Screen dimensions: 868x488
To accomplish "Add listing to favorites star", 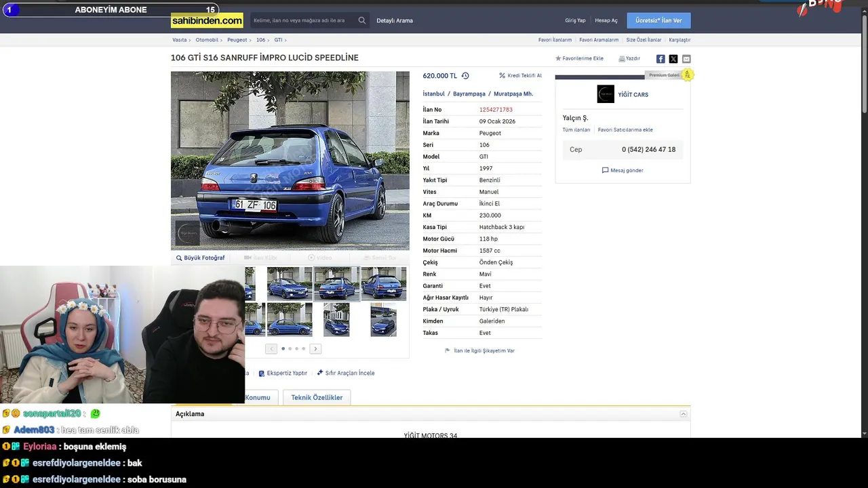I will pos(558,58).
